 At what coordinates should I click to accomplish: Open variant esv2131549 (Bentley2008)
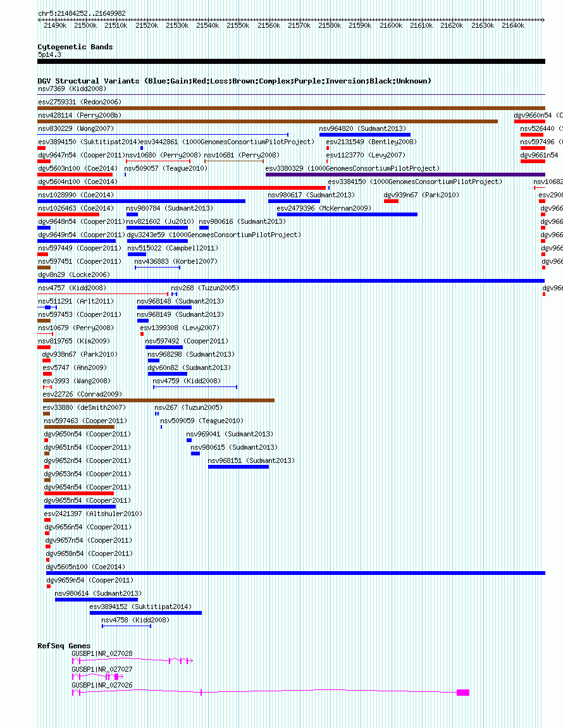coord(371,142)
